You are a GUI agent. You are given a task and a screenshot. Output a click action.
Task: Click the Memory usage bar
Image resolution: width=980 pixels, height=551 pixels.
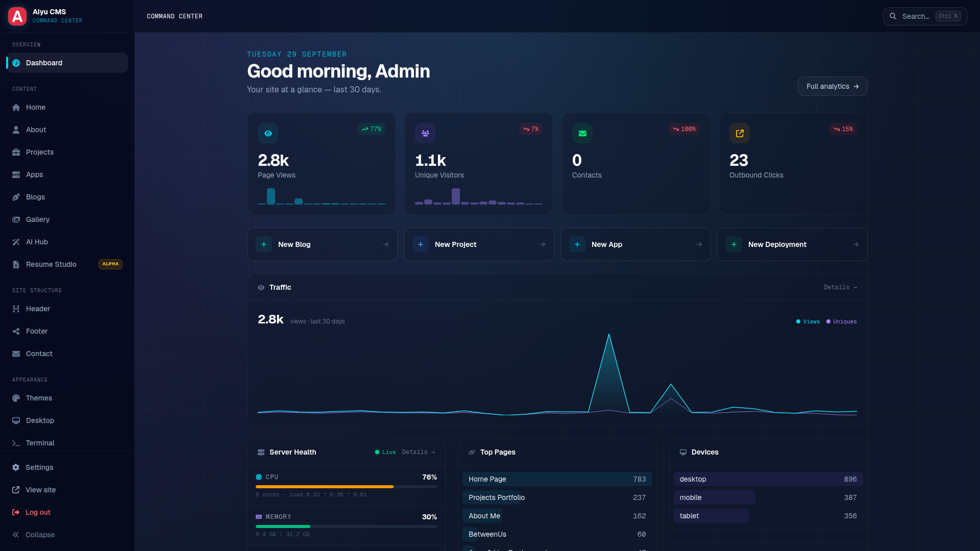346,527
